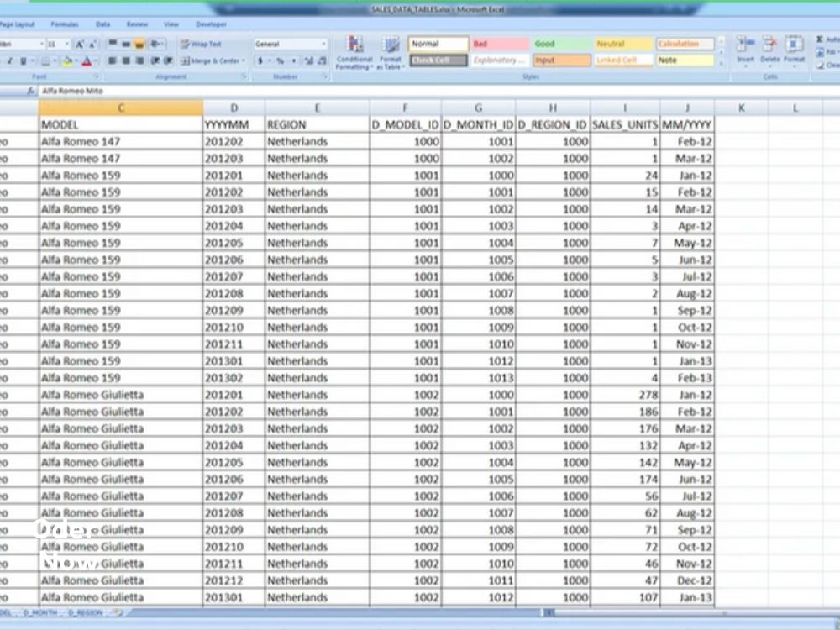Screen dimensions: 840x630
Task: Toggle underline formatting
Action: pyautogui.click(x=23, y=61)
